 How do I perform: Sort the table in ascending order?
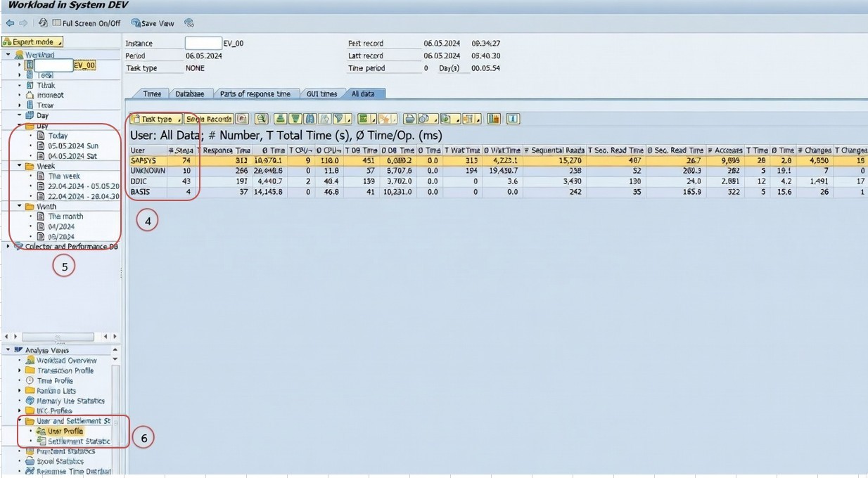pyautogui.click(x=280, y=119)
